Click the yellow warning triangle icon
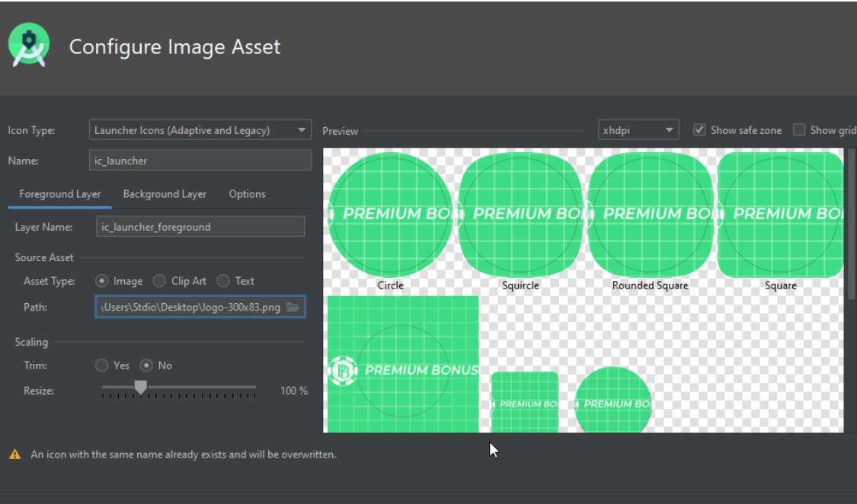Screen dimensions: 857x504 (x=14, y=455)
